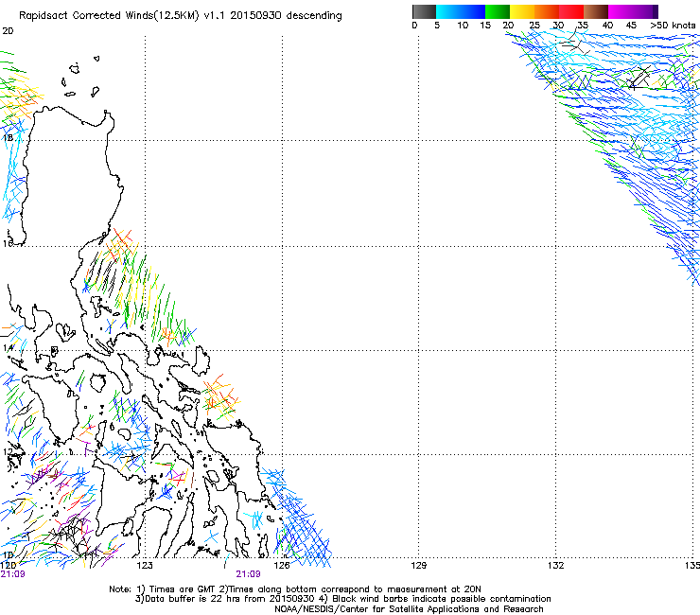700x615 pixels.
Task: Click the '5' label under the color scale
Action: click(437, 26)
